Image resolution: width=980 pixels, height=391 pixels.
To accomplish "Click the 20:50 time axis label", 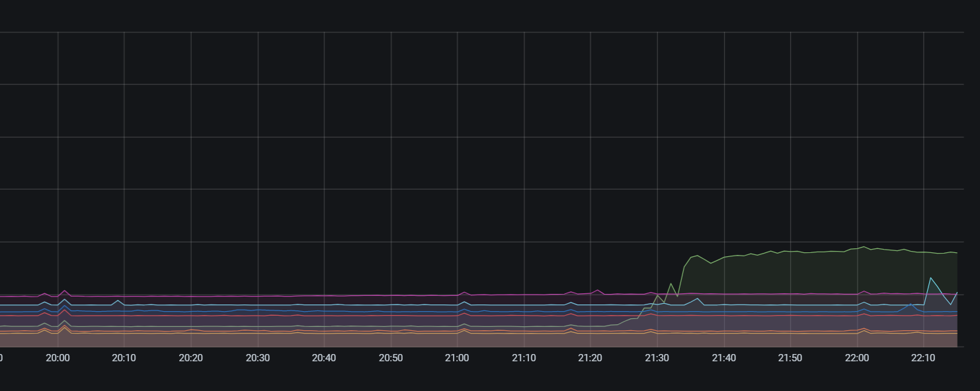I will click(x=390, y=358).
